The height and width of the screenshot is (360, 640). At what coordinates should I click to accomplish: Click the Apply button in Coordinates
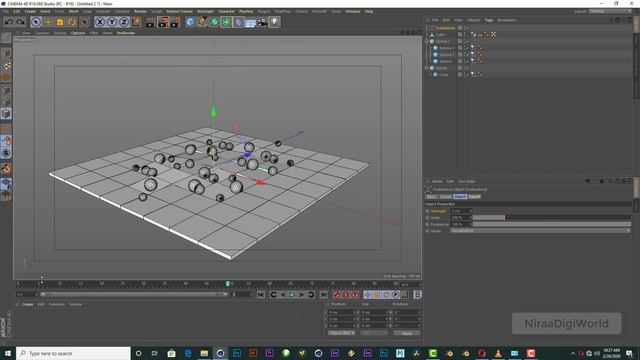[407, 333]
